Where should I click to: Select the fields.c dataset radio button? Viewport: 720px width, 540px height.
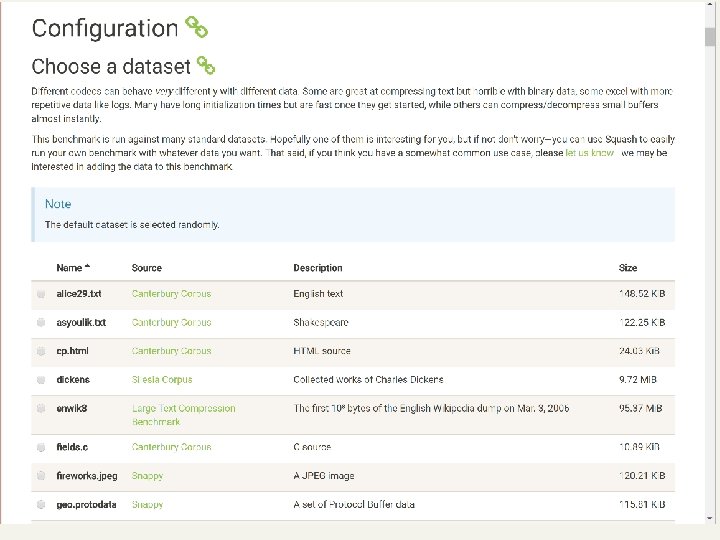(x=41, y=448)
